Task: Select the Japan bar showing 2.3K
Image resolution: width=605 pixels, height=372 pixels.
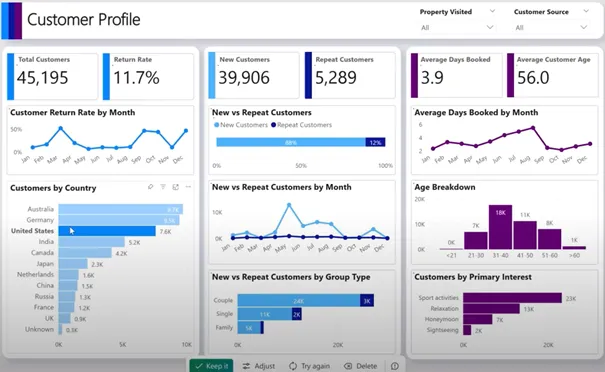Action: pyautogui.click(x=73, y=264)
